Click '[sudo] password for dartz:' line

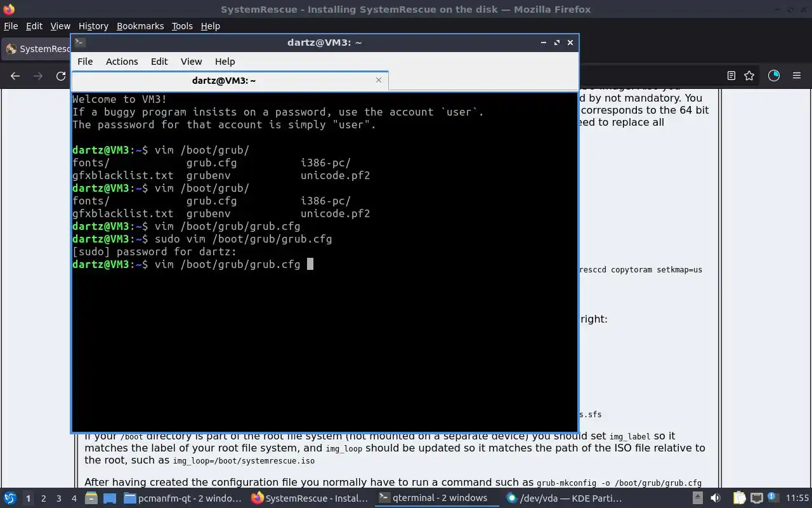coord(154,251)
